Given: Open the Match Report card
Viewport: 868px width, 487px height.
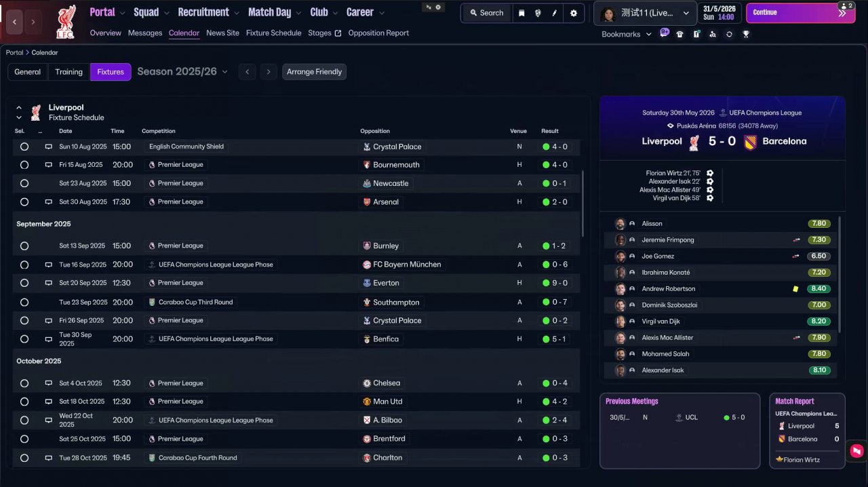Looking at the screenshot, I should click(x=807, y=431).
